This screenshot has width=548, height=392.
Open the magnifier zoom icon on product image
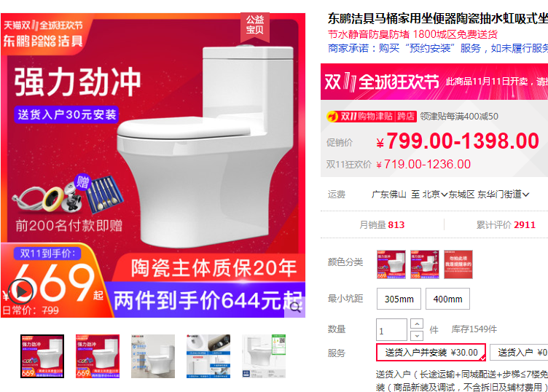295,307
